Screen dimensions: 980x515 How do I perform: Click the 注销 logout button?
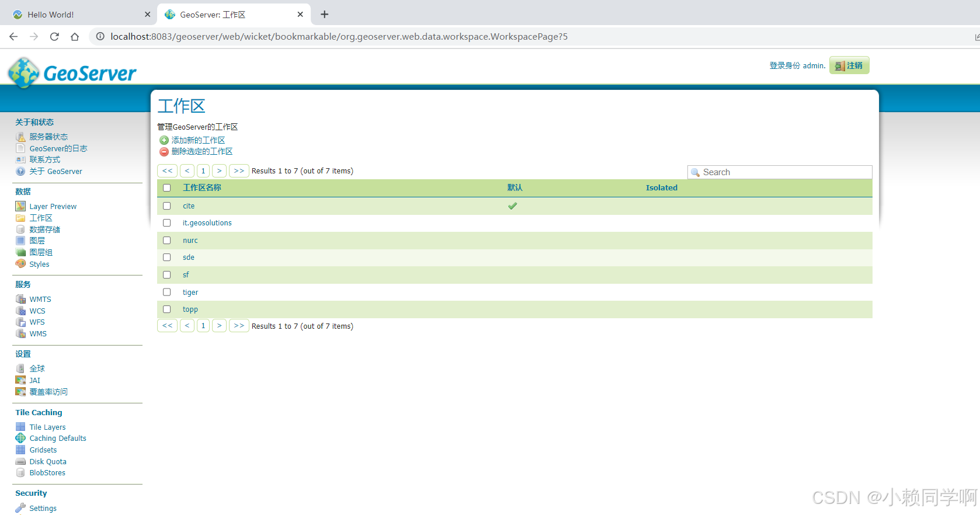tap(849, 65)
